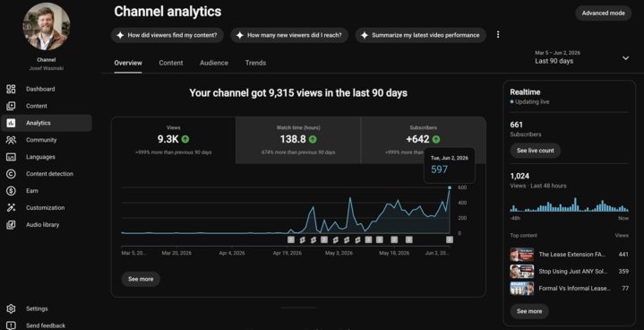This screenshot has width=644, height=330.
Task: Select the Subscribers +642 metric card
Action: (423, 140)
